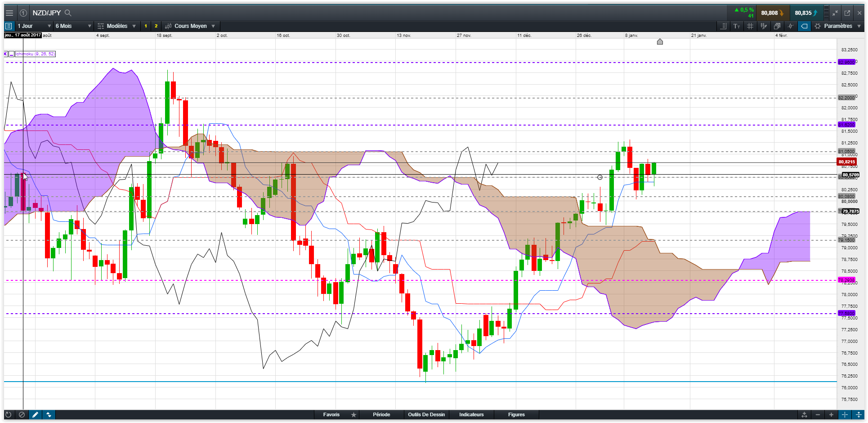Viewport: 868px width, 423px height.
Task: Click the gray 82,2000 level label
Action: 846,98
